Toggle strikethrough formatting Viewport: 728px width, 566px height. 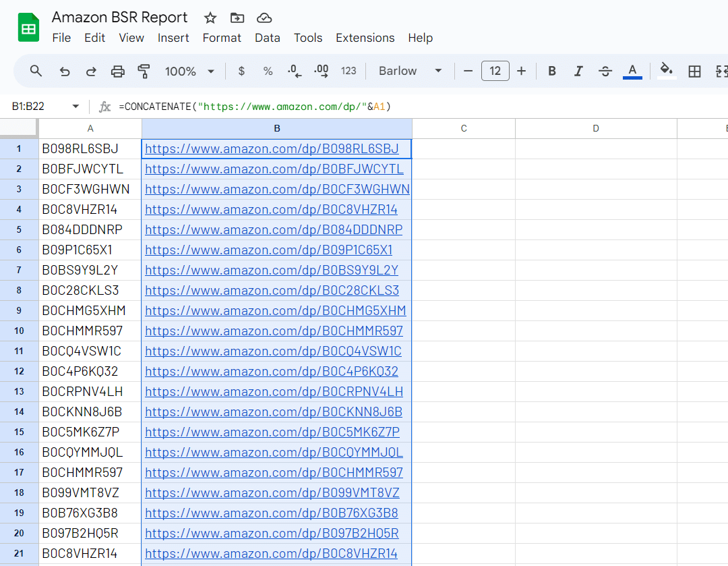[605, 71]
